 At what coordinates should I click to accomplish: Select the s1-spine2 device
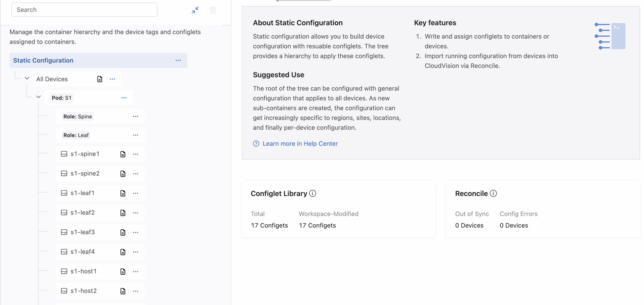point(85,173)
